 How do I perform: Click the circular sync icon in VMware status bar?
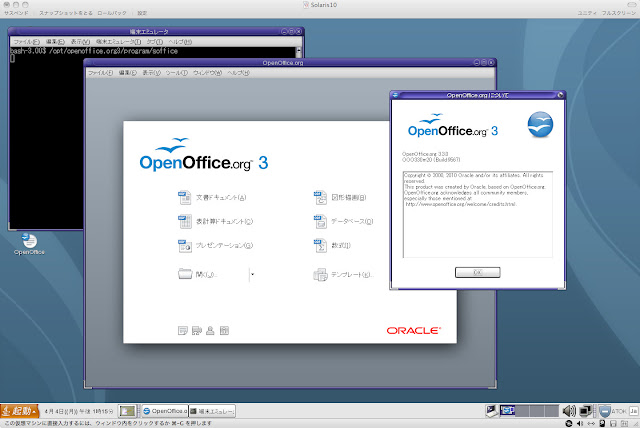(569, 424)
